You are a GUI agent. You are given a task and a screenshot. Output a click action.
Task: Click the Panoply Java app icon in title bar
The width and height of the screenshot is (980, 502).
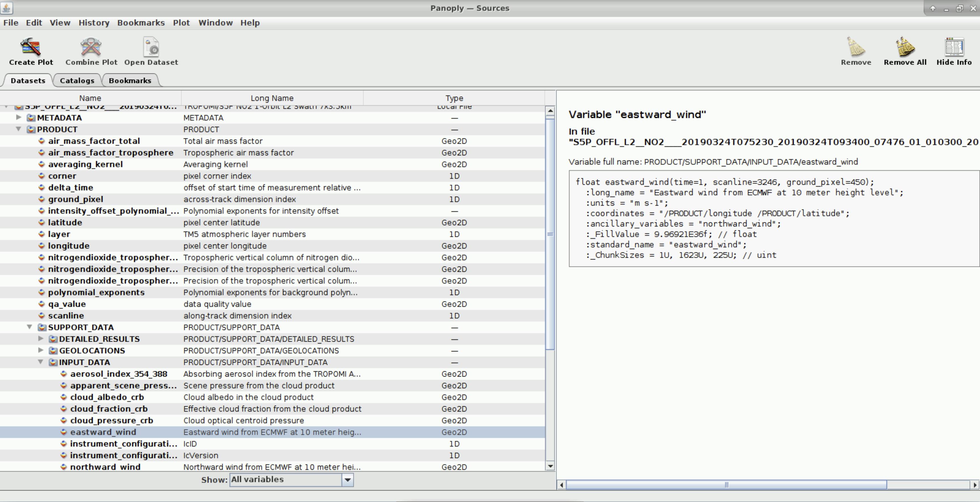[x=7, y=8]
